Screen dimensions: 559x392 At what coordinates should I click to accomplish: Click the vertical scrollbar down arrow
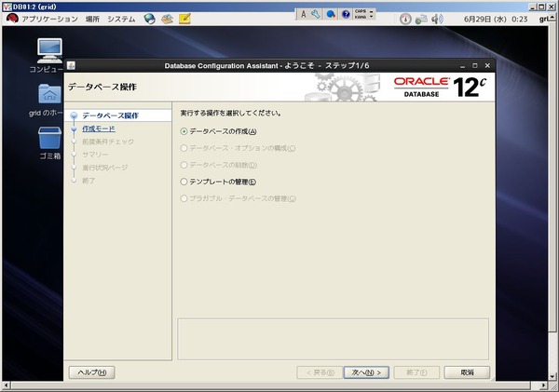coord(552,377)
